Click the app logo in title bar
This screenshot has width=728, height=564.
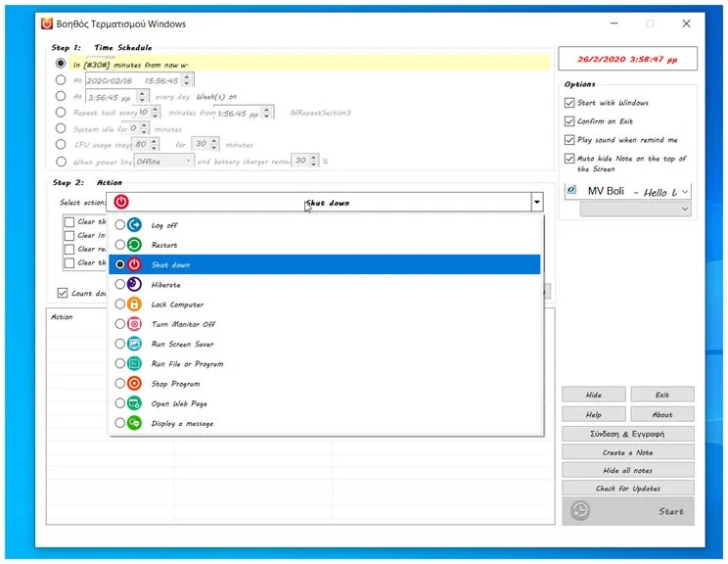tap(47, 23)
